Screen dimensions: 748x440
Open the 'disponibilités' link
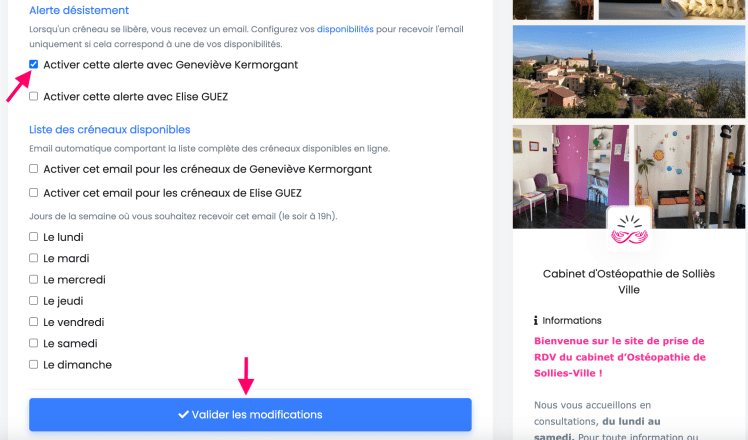(345, 30)
